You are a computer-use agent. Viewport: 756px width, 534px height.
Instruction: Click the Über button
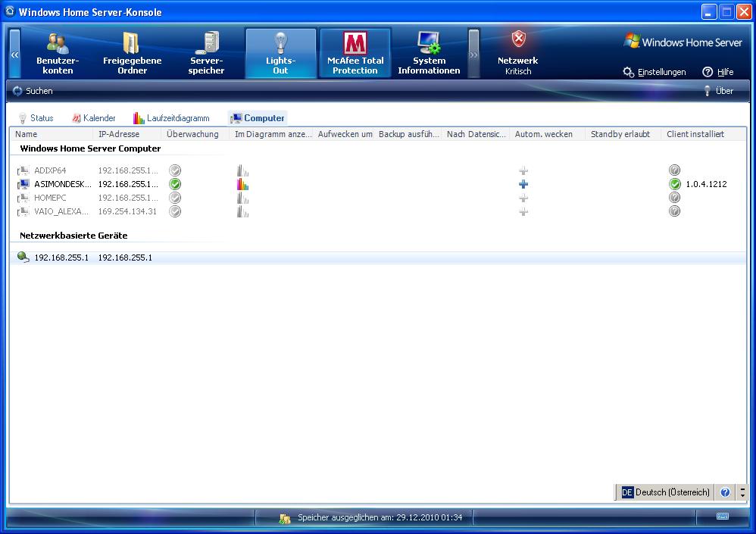718,91
